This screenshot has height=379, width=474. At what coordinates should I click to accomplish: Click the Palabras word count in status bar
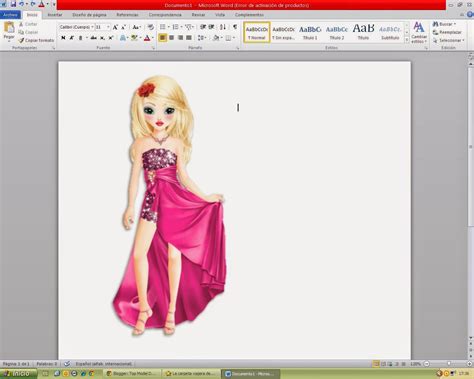click(x=47, y=364)
